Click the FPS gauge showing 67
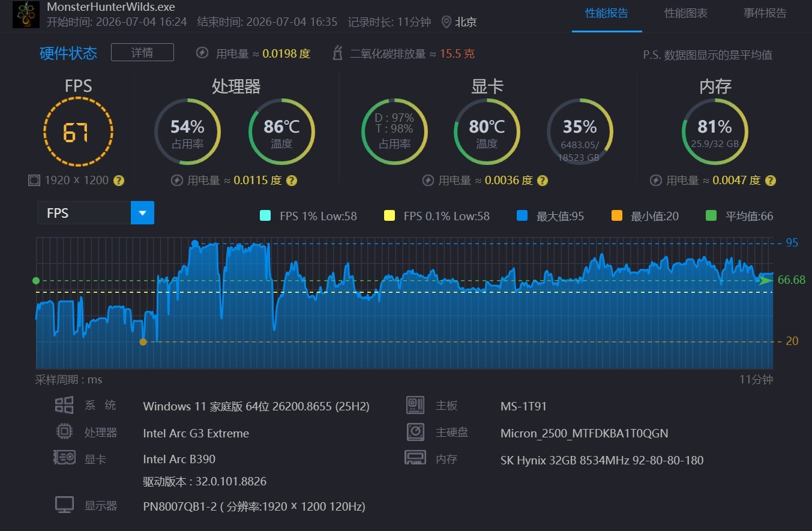The image size is (812, 531). 78,131
